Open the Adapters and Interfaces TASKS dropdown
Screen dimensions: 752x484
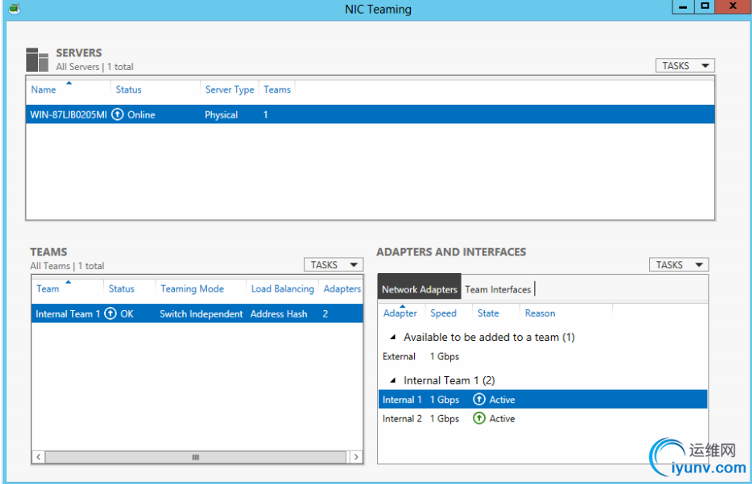click(x=679, y=265)
